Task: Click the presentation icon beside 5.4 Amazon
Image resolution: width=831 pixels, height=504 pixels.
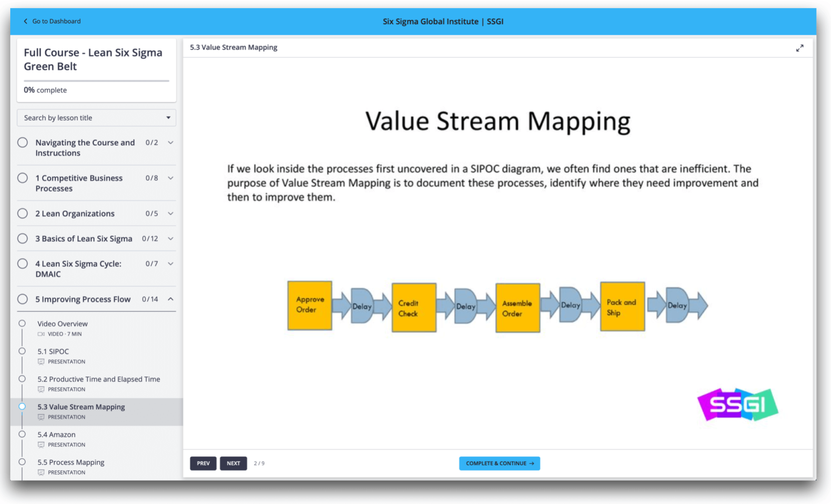Action: [x=41, y=445]
